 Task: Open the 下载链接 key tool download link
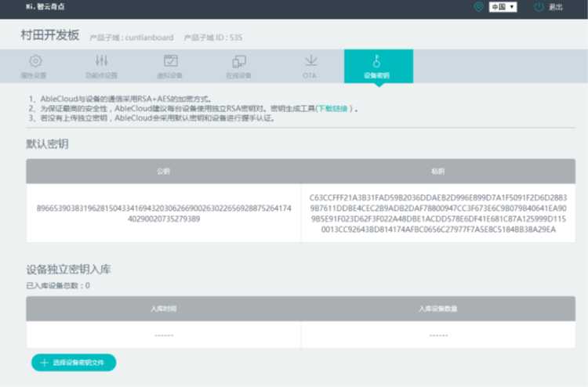[x=332, y=109]
